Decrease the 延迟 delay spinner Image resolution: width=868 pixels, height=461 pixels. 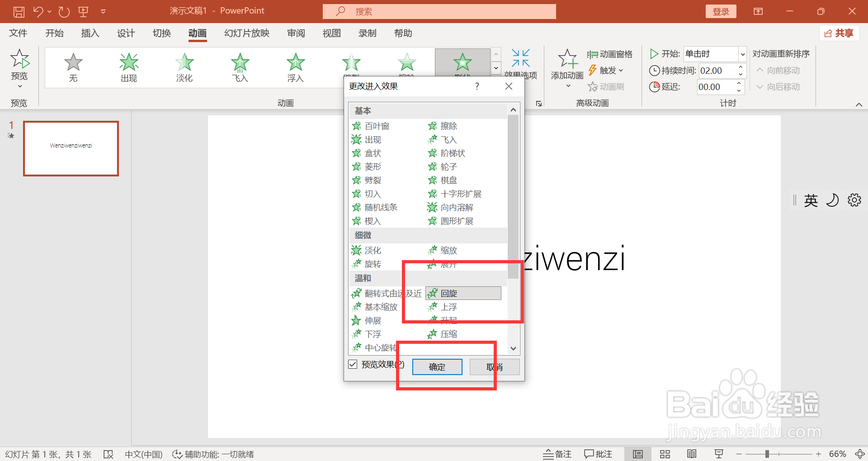click(739, 90)
